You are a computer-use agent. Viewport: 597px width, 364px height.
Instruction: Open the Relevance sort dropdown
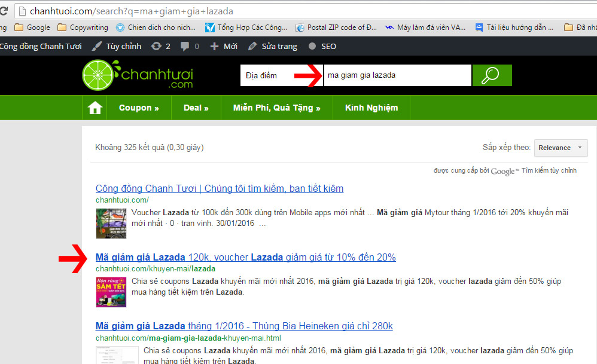point(561,148)
